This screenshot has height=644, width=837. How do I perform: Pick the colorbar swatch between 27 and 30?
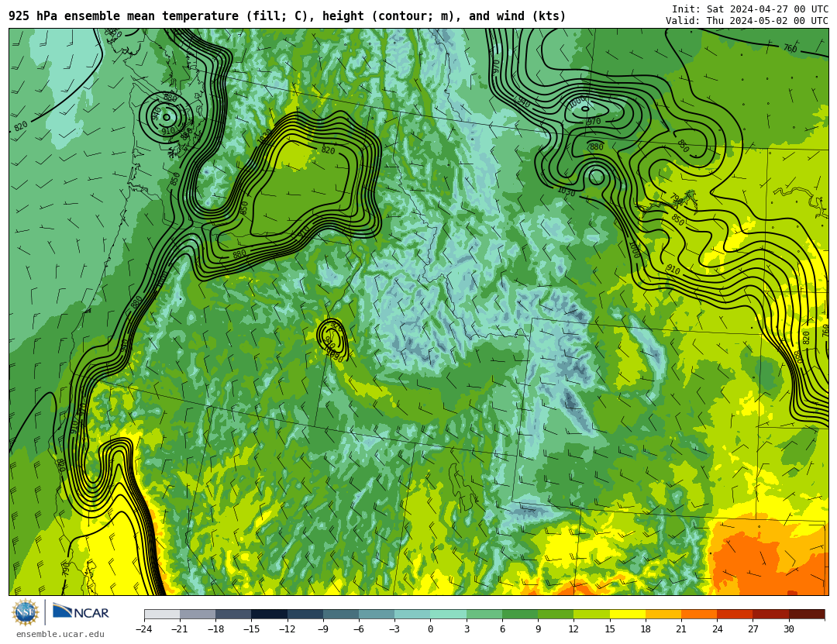click(x=770, y=614)
